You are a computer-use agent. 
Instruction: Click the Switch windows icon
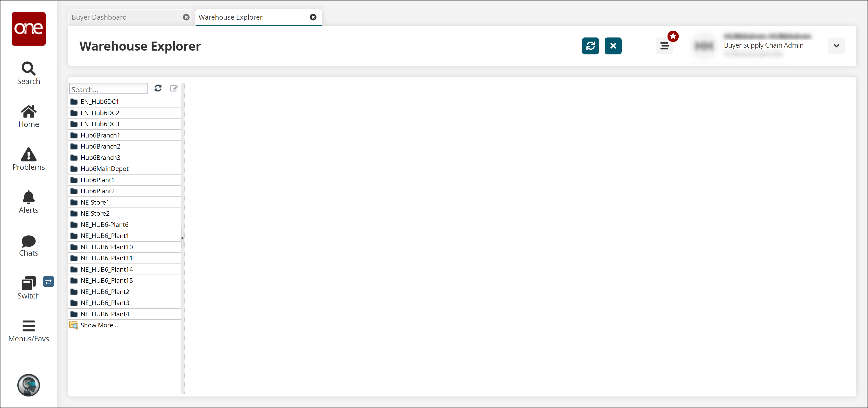[x=28, y=283]
